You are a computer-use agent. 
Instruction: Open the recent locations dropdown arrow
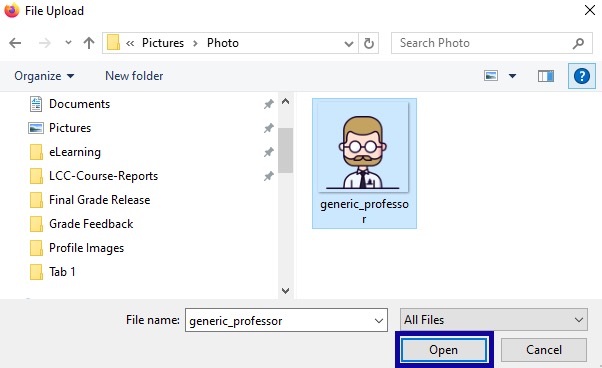point(68,43)
